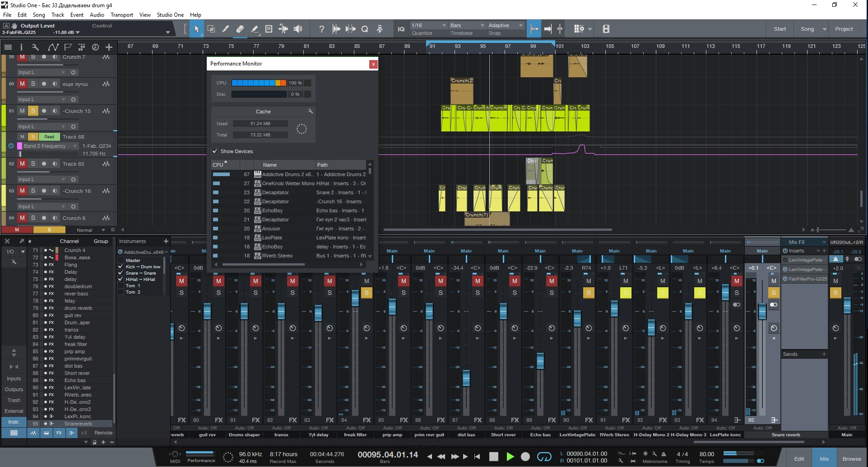
Task: Toggle solo on Track 65
Action: (33, 164)
